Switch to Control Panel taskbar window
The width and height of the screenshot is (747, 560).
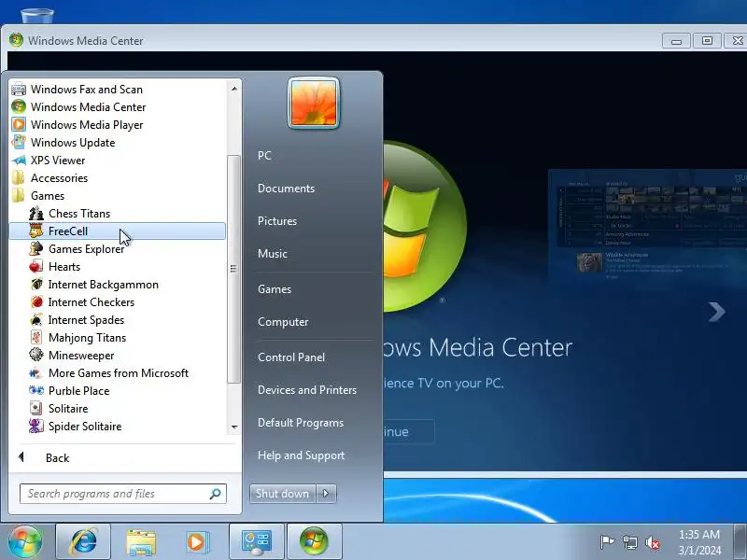tap(256, 541)
